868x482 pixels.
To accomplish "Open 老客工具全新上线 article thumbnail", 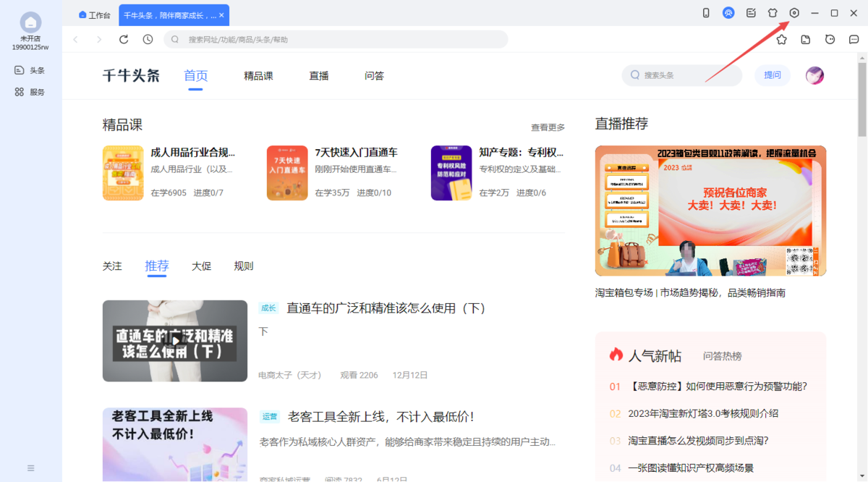I will pyautogui.click(x=175, y=444).
